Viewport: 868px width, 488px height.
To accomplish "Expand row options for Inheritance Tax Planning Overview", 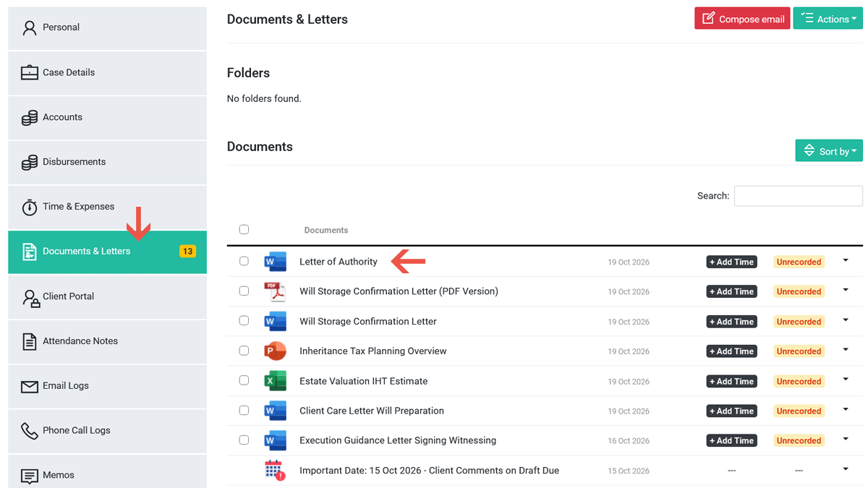I will pos(846,350).
